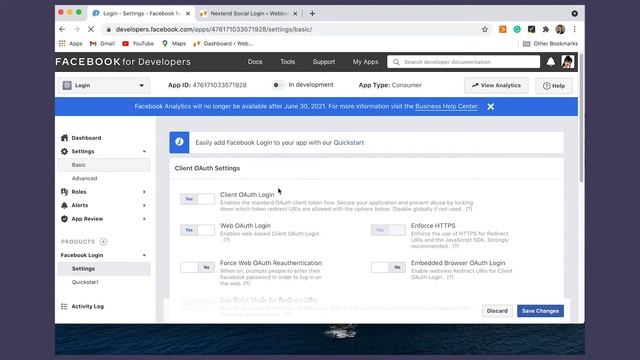Click the Settings gear icon in sidebar
This screenshot has width=640, height=360.
point(64,151)
